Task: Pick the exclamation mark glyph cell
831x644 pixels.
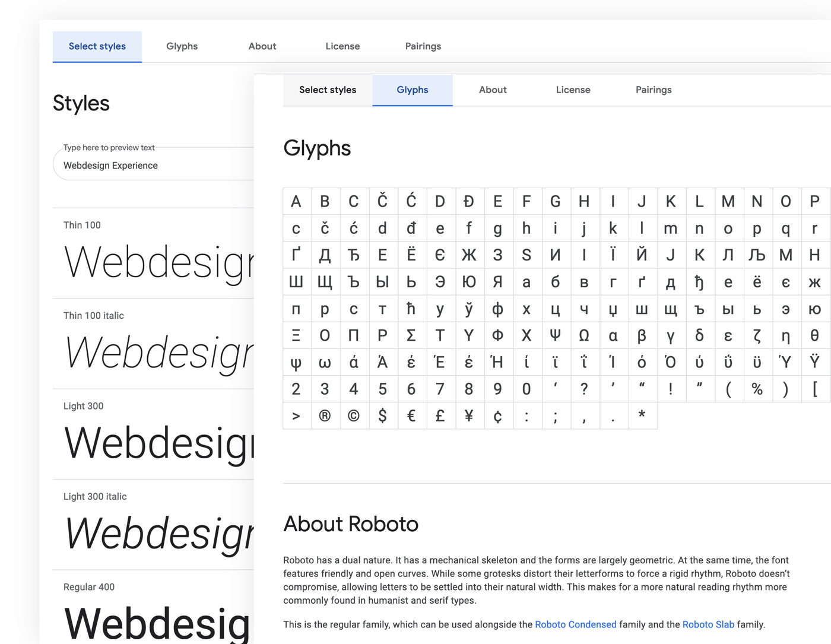Action: point(671,389)
